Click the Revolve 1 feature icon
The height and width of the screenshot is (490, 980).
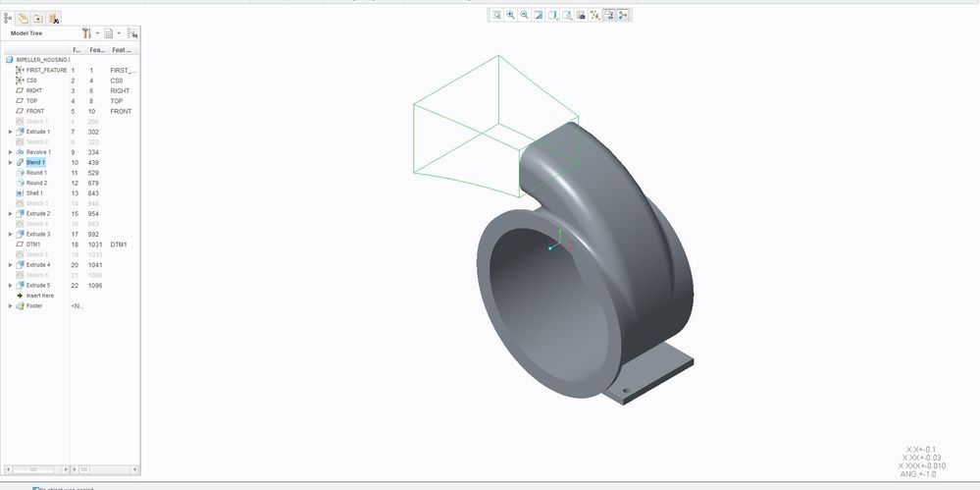[x=20, y=152]
